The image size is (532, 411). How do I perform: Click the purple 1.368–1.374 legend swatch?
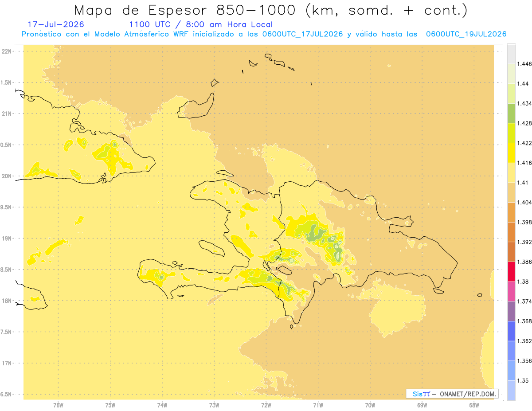pyautogui.click(x=511, y=311)
